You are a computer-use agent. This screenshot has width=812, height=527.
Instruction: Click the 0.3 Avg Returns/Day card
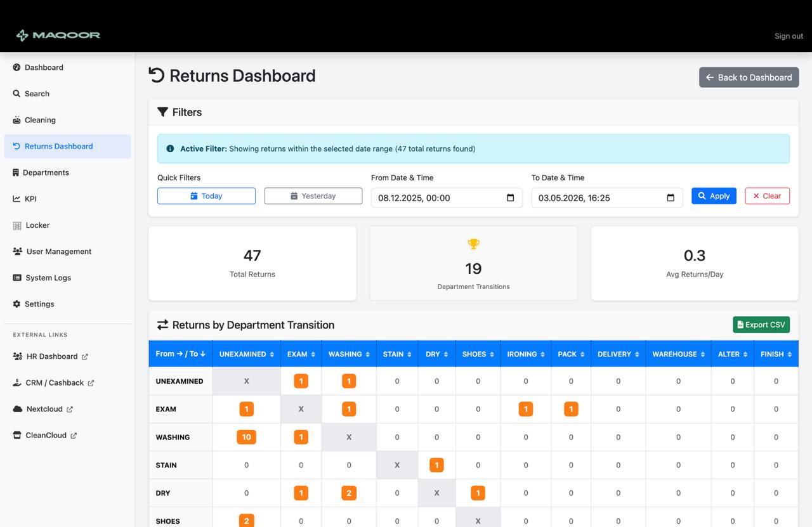click(695, 263)
